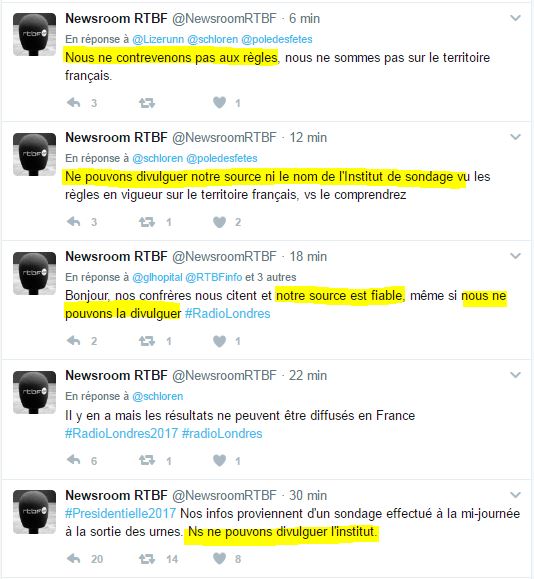Open the RTBF avatar on the 12 min tweet
This screenshot has height=579, width=534.
(x=34, y=154)
